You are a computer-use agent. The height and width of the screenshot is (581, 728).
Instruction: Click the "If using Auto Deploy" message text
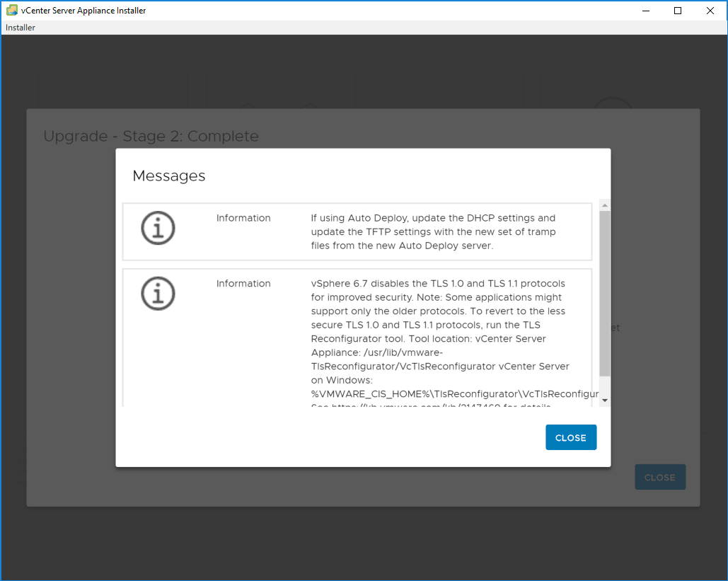point(433,231)
